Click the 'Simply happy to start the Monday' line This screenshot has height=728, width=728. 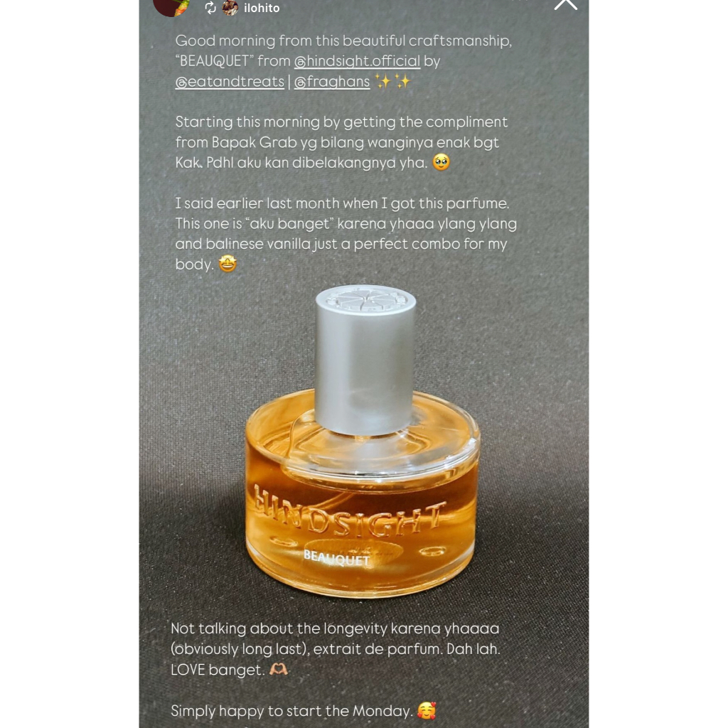291,711
